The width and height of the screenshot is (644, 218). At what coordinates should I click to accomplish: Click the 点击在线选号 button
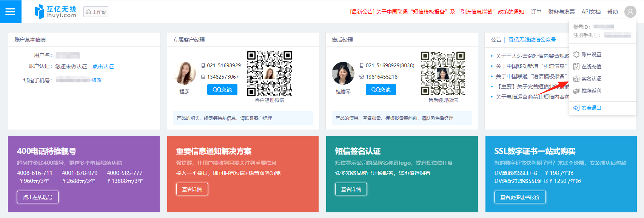[x=38, y=197]
